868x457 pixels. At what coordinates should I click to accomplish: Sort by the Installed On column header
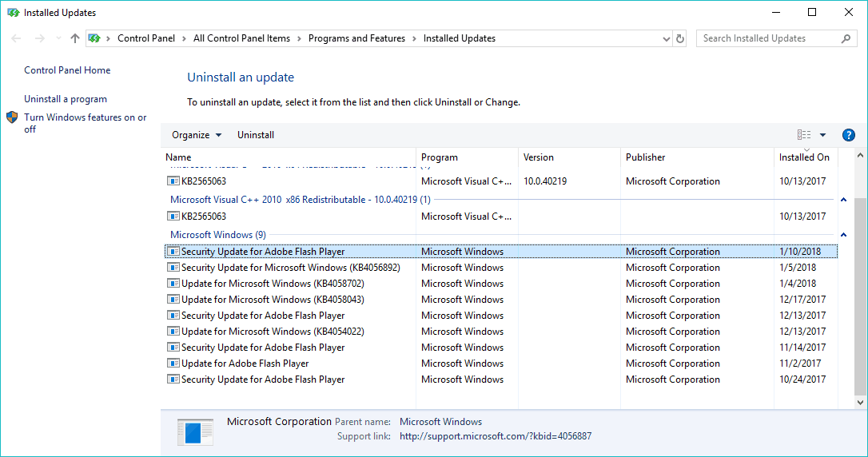tap(806, 157)
